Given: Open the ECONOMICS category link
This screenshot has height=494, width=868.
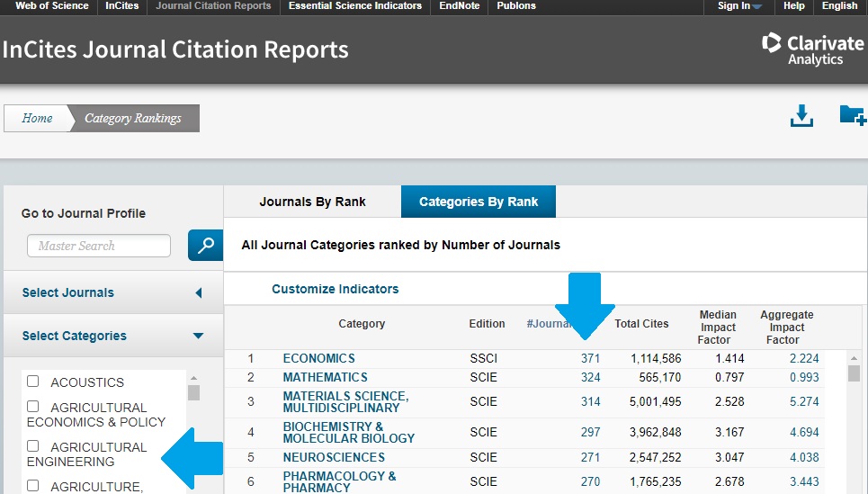Looking at the screenshot, I should tap(318, 358).
